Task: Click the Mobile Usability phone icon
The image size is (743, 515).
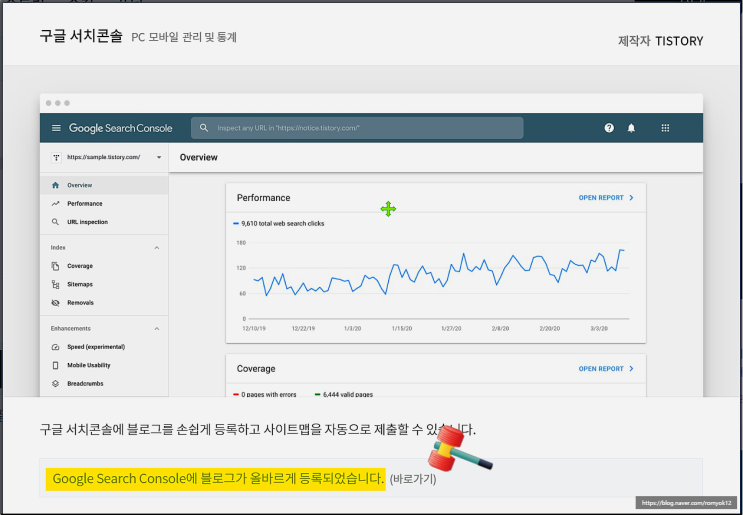Action: (55, 365)
